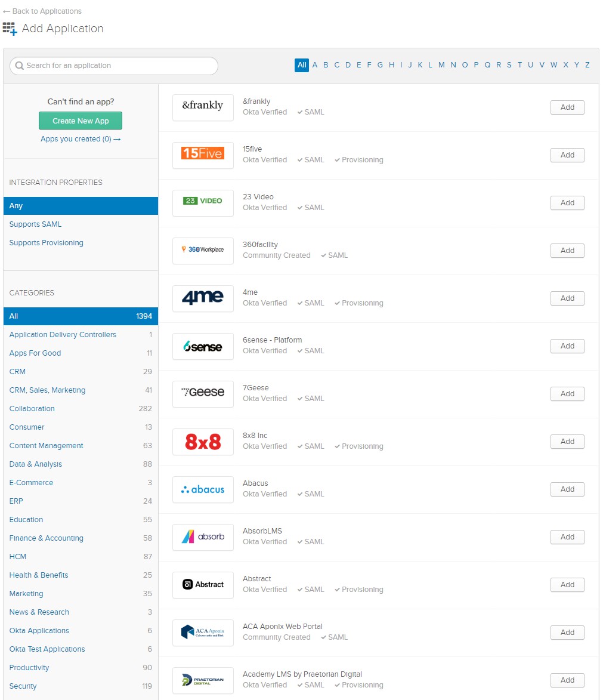Click the Create New App button
The height and width of the screenshot is (700, 603).
coord(81,121)
